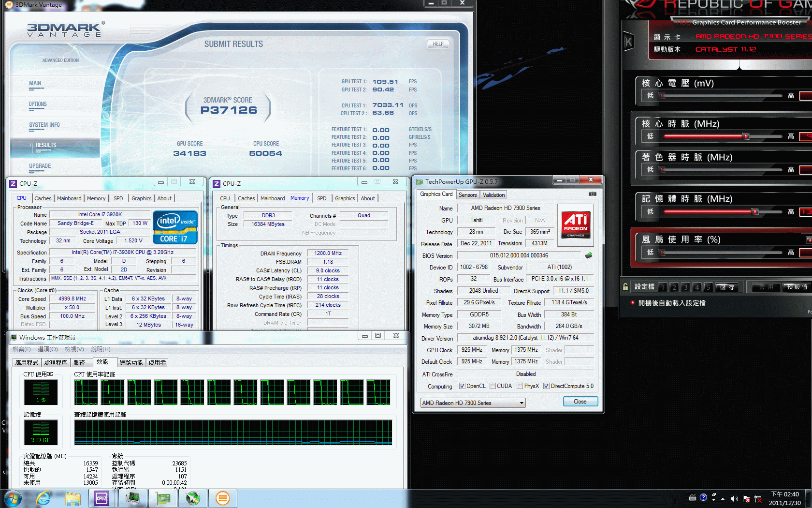Image resolution: width=812 pixels, height=508 pixels.
Task: Open OPTIONS in 3DMark Vantage sidebar
Action: point(38,104)
